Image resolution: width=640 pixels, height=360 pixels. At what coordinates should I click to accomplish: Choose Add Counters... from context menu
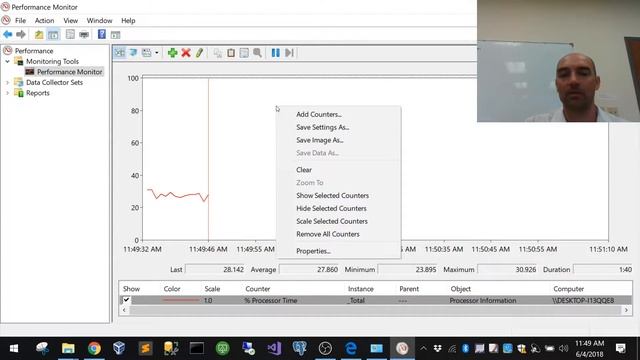[x=319, y=114]
